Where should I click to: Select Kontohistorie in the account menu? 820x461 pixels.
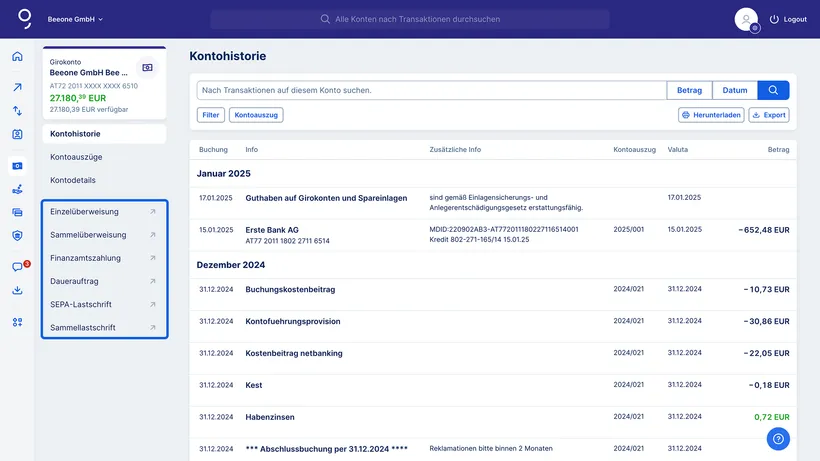tap(104, 134)
